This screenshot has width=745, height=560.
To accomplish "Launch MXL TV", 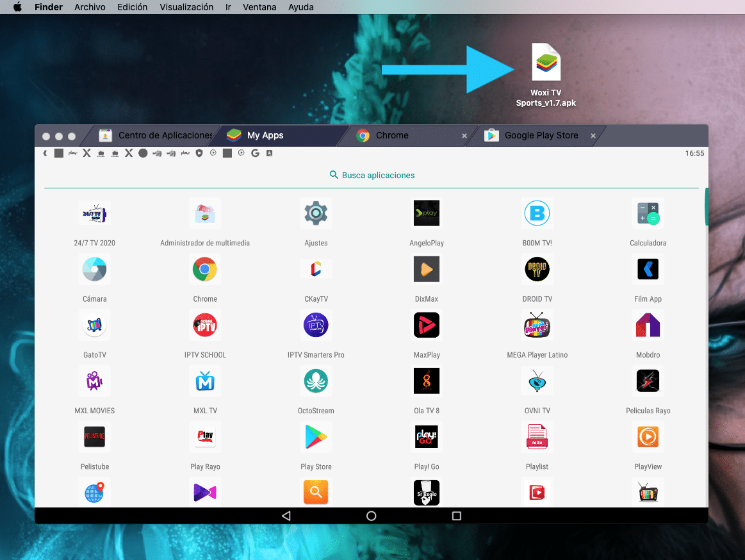I will click(x=205, y=381).
